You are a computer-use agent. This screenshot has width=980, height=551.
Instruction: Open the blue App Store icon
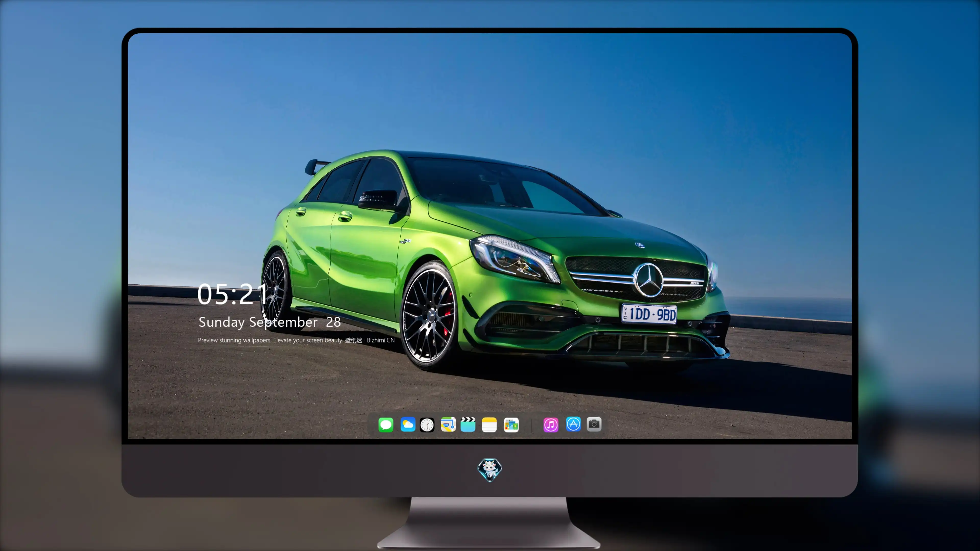coord(573,424)
